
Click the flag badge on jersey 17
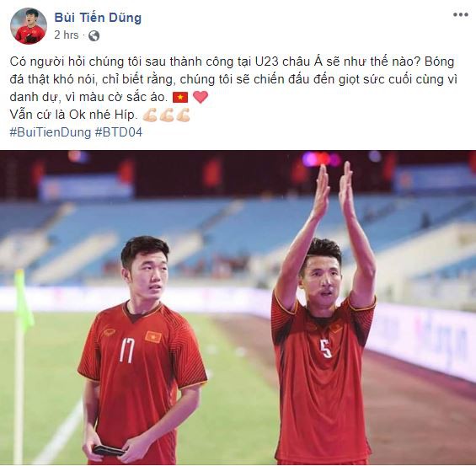[x=153, y=337]
